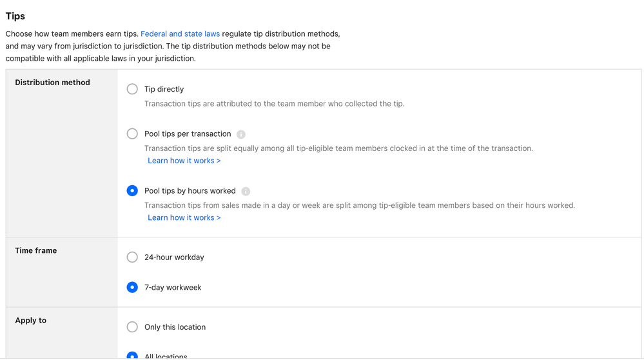
Task: Open Learn how it works under hours-worked pooling
Action: coord(184,217)
